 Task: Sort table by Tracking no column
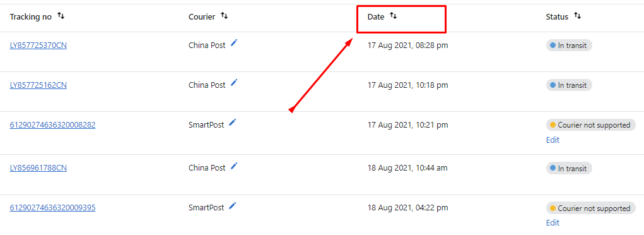tap(61, 16)
